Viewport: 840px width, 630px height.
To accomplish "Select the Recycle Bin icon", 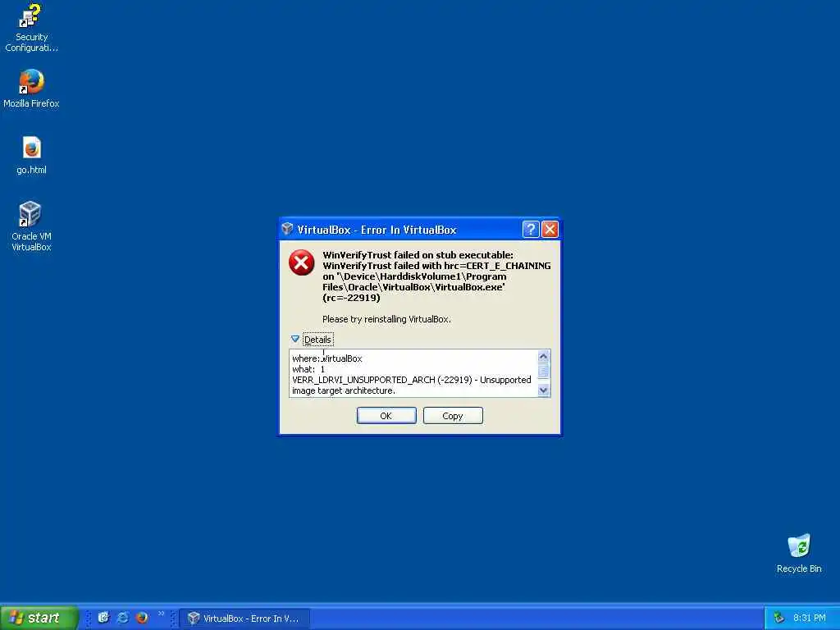I will coord(799,554).
